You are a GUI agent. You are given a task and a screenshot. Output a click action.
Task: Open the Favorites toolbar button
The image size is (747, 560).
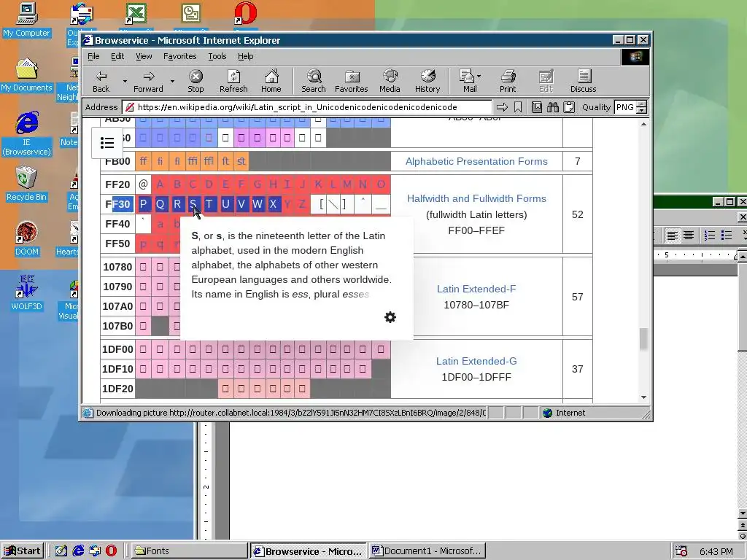click(351, 82)
